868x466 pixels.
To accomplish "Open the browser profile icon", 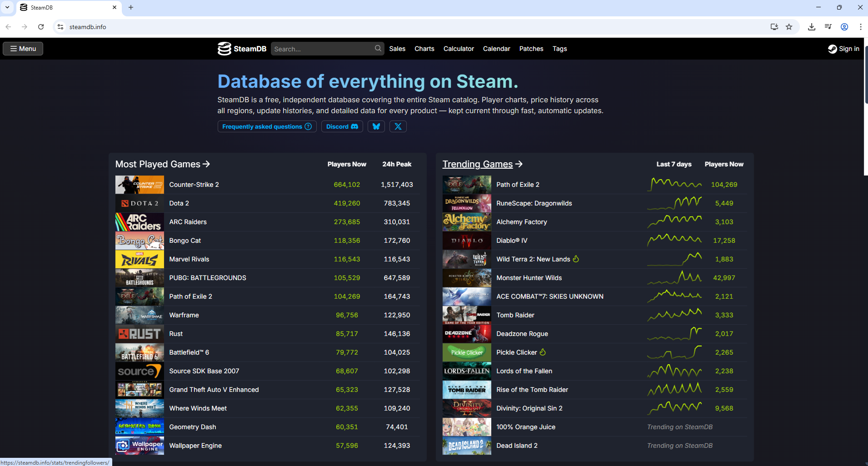I will tap(844, 27).
